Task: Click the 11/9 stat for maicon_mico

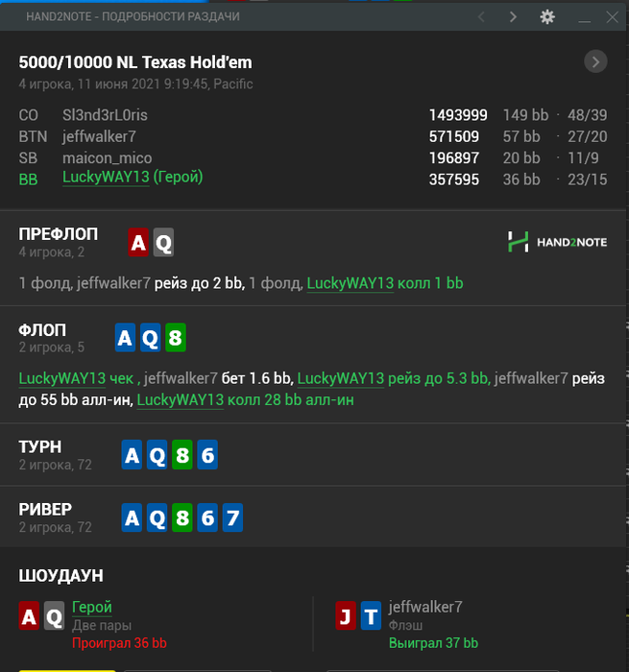Action: coord(583,157)
